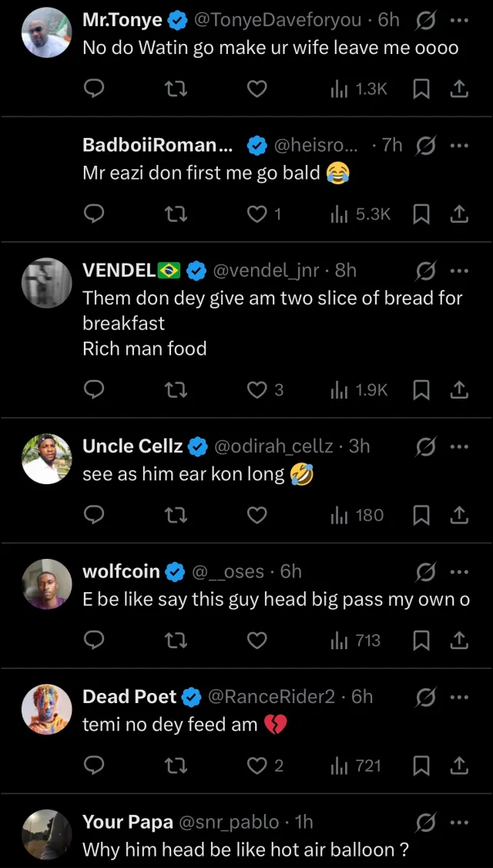493x868 pixels.
Task: Reply to Mr.Tonye's tweet
Action: coord(93,89)
